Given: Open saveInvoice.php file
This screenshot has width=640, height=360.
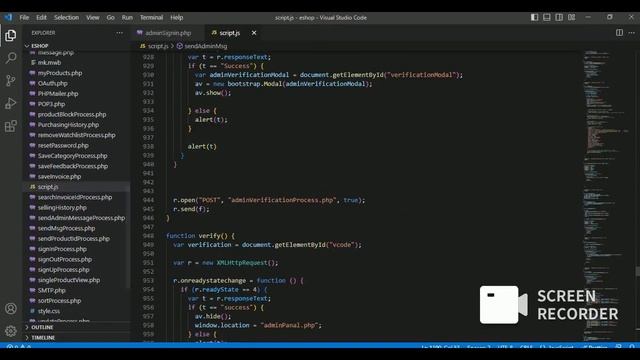Looking at the screenshot, I should (59, 176).
